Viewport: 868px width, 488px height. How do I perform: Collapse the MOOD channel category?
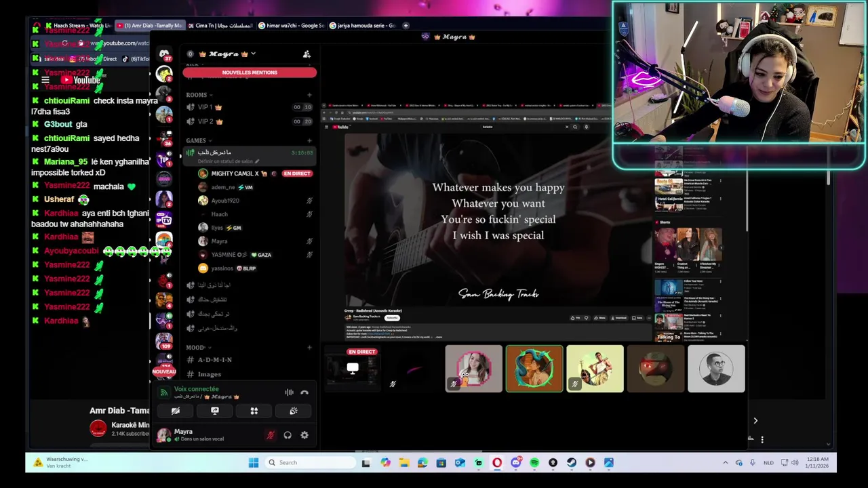(x=198, y=348)
